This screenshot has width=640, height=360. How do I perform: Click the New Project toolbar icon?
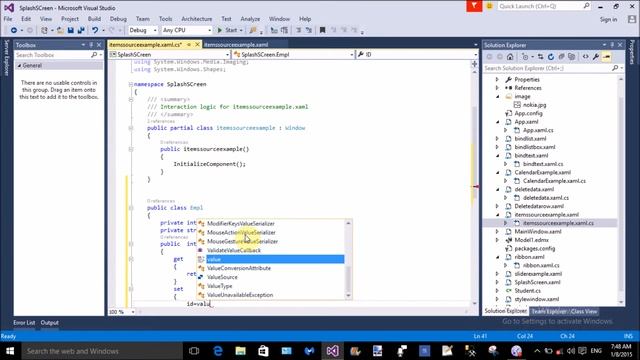(x=44, y=30)
